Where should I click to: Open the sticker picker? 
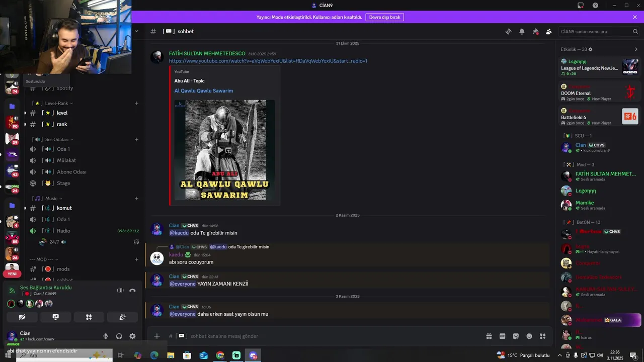516,336
